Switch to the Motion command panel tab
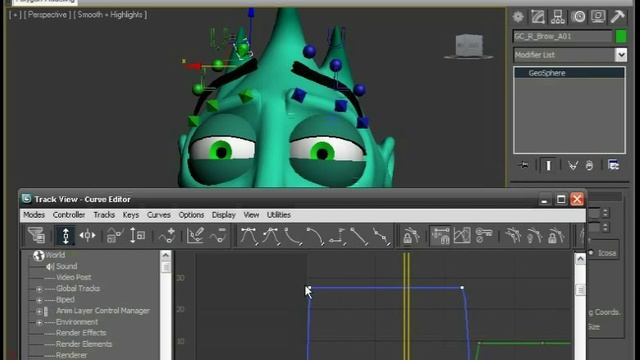 (578, 17)
